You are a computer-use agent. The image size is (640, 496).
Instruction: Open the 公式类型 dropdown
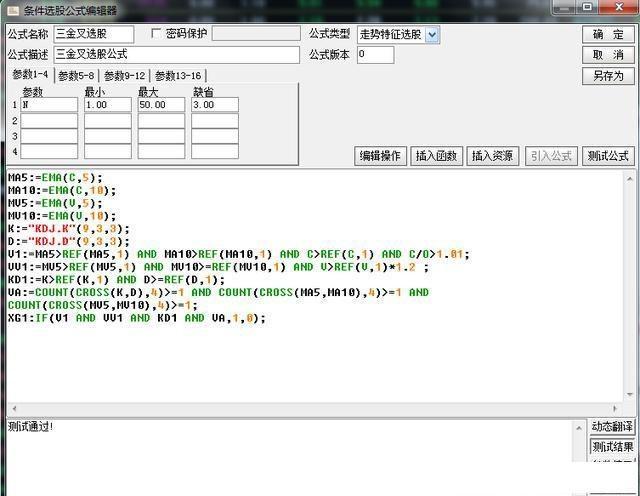click(431, 34)
